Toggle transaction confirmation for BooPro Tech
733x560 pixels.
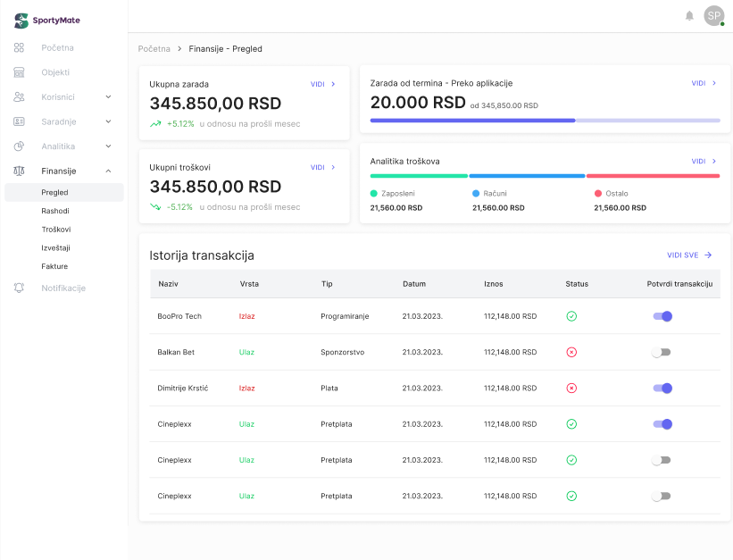pyautogui.click(x=662, y=316)
